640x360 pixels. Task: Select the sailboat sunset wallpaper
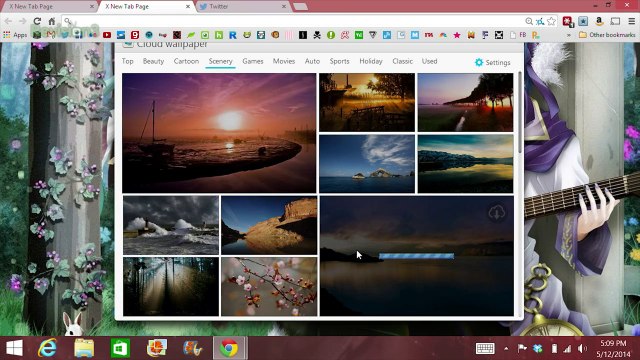tap(219, 133)
